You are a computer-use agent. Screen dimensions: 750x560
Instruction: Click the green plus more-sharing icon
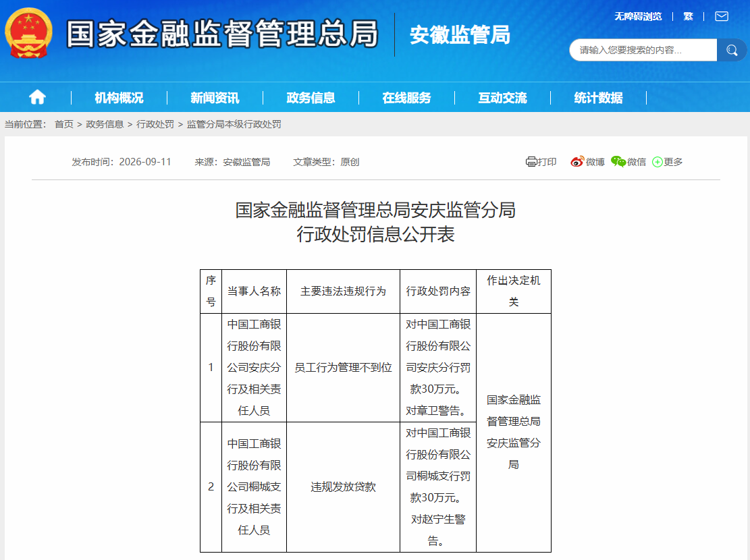658,162
